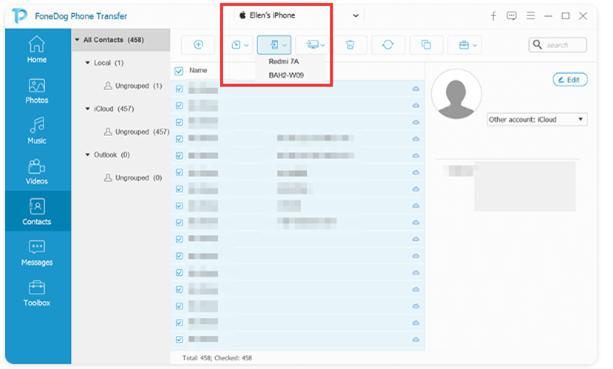Click the Edit contact button
This screenshot has width=613, height=369.
pyautogui.click(x=570, y=80)
